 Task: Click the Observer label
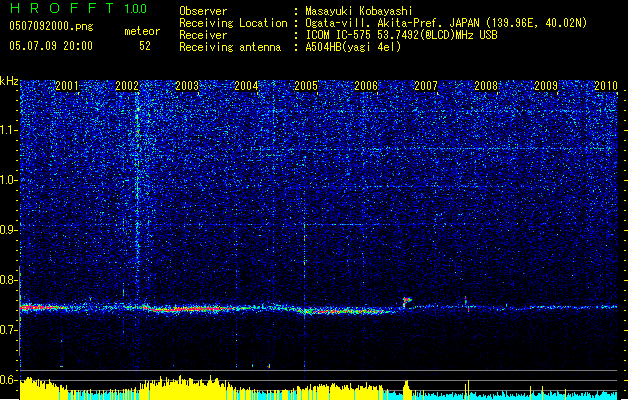click(203, 11)
